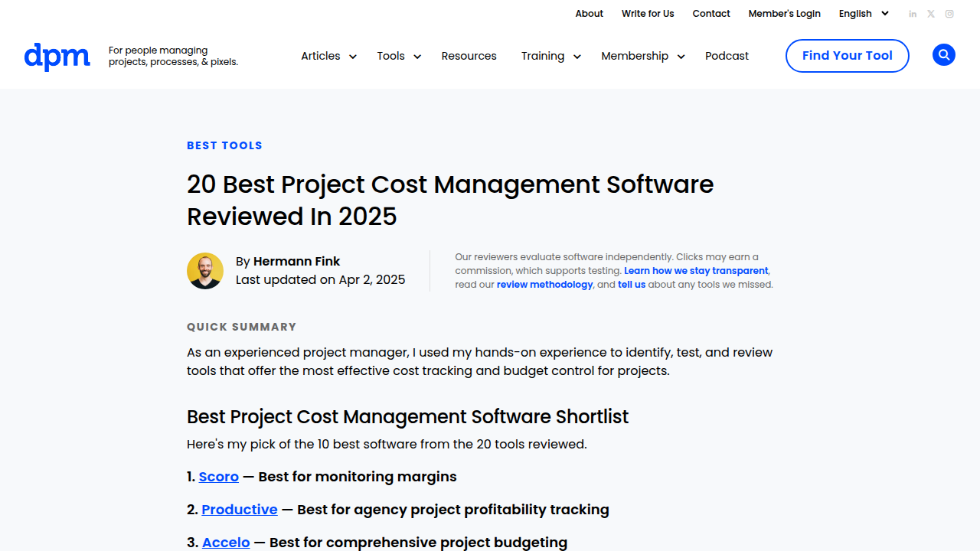The width and height of the screenshot is (980, 551).
Task: Open the Articles nav item
Action: [321, 56]
